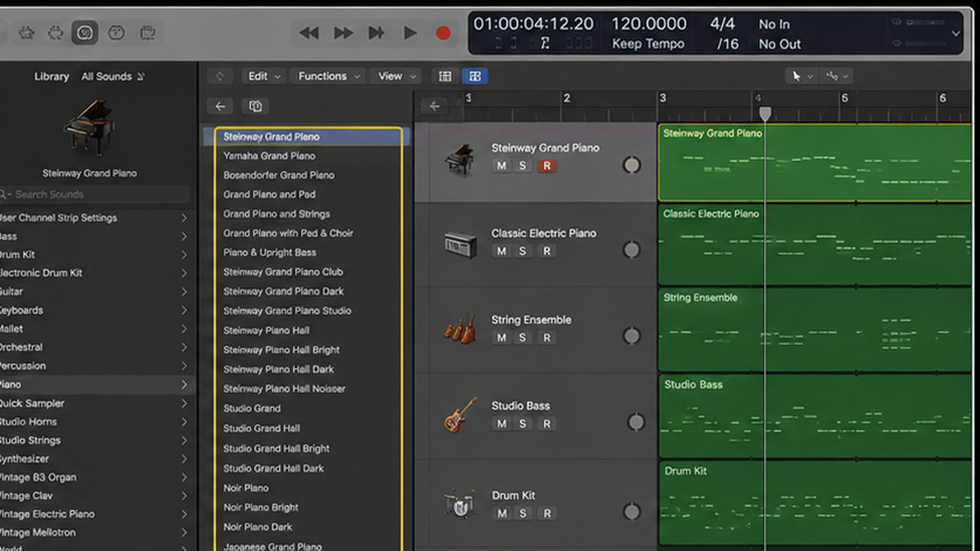This screenshot has width=980, height=551.
Task: Fast forward using the transport button
Action: point(343,33)
